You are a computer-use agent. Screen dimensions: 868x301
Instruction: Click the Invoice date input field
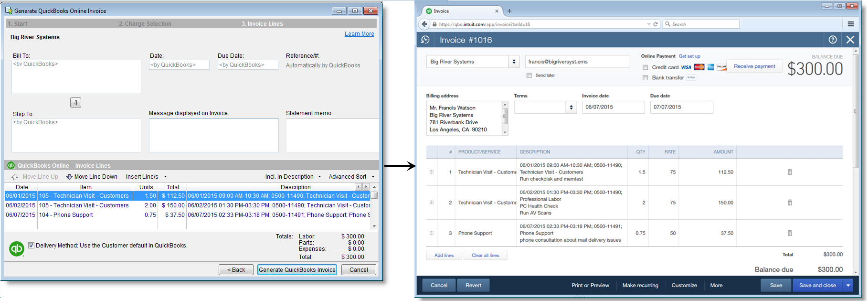tap(613, 107)
